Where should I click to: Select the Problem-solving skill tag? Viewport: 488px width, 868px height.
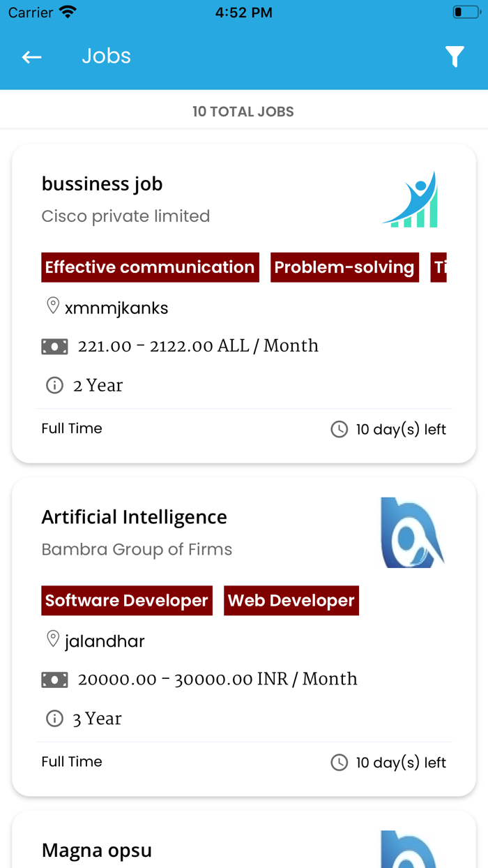(344, 267)
